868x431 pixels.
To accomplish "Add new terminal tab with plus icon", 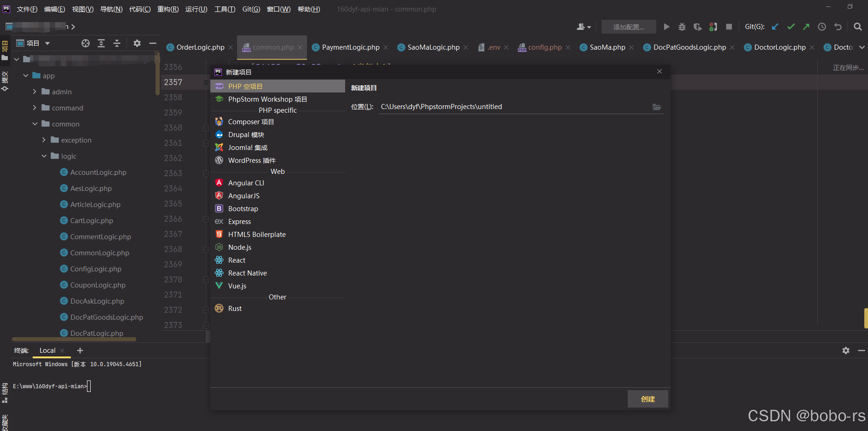I will [x=80, y=351].
